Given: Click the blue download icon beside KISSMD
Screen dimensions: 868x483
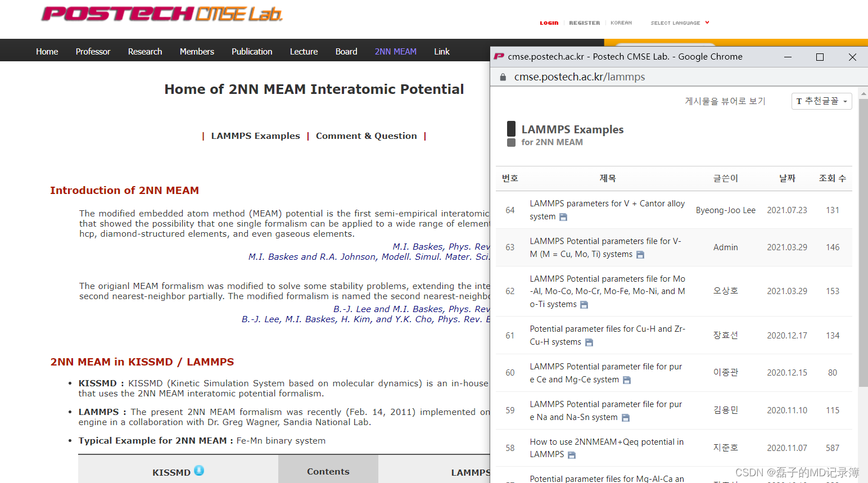Looking at the screenshot, I should [199, 471].
